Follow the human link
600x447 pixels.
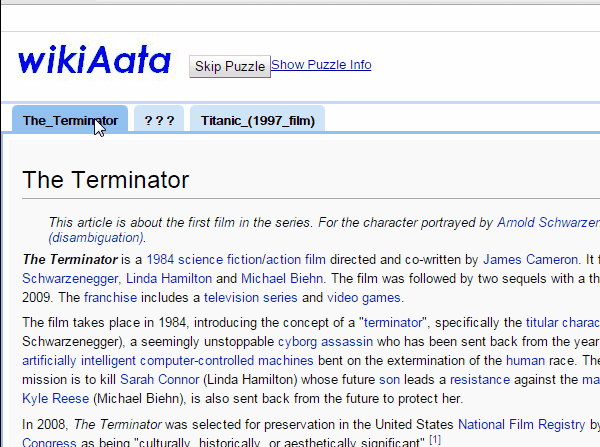(x=525, y=361)
